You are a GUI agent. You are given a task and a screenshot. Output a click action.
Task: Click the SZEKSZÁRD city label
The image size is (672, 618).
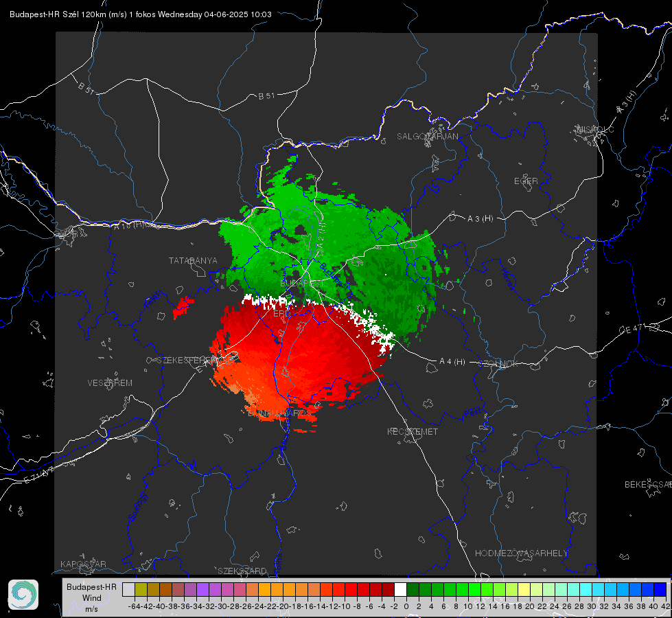242,571
